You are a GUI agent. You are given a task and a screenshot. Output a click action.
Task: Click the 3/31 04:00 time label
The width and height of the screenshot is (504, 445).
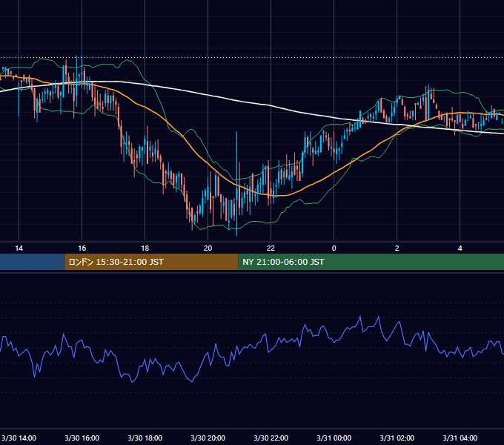pos(460,438)
